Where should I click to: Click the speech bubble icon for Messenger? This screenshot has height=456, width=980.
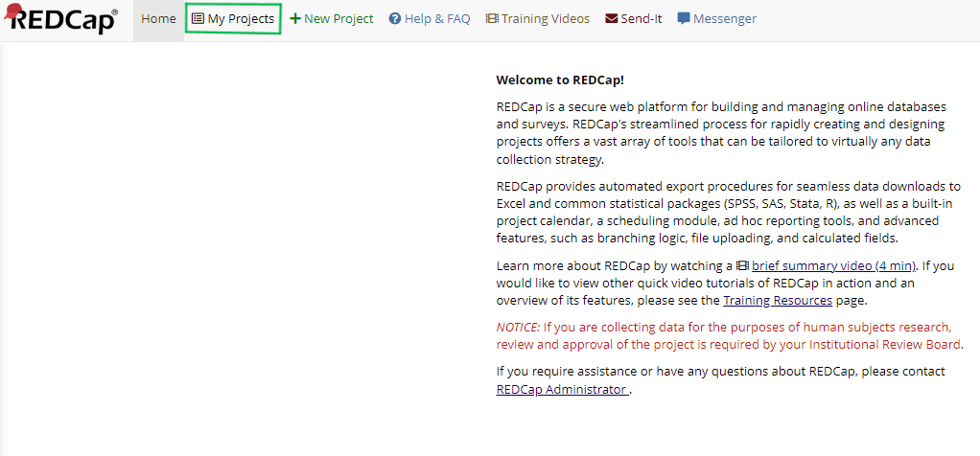(x=684, y=19)
